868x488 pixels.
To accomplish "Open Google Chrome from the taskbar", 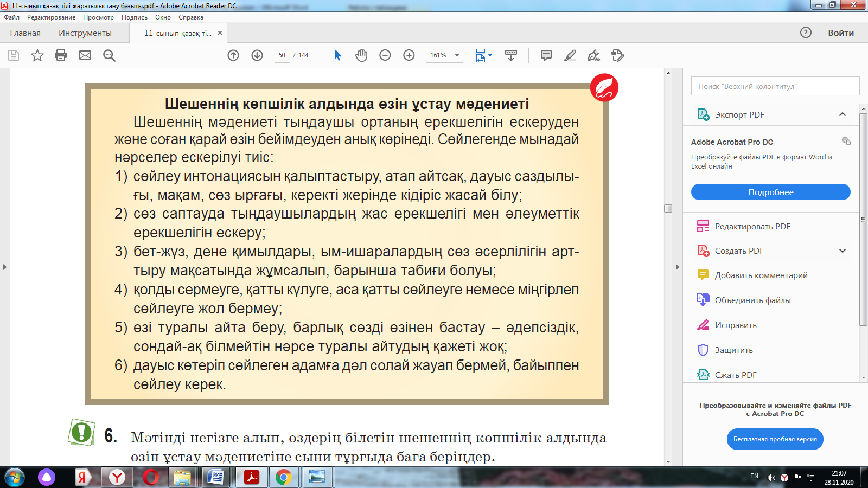I will pyautogui.click(x=283, y=478).
